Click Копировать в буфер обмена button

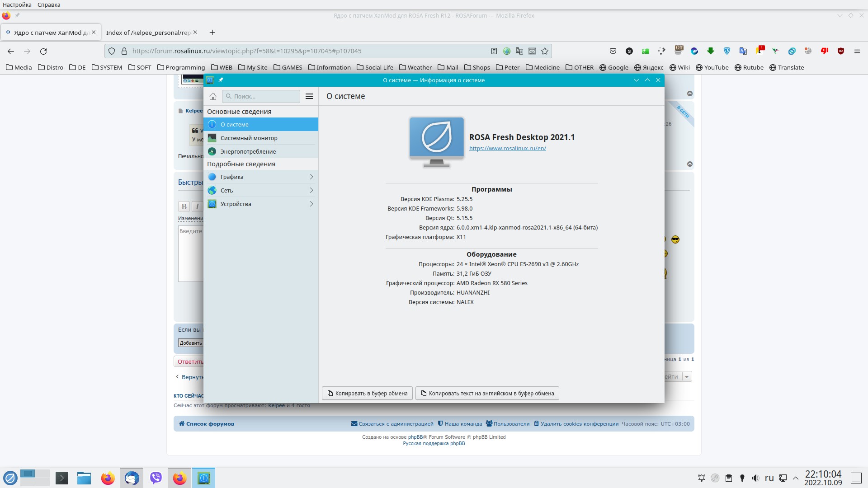pos(367,393)
